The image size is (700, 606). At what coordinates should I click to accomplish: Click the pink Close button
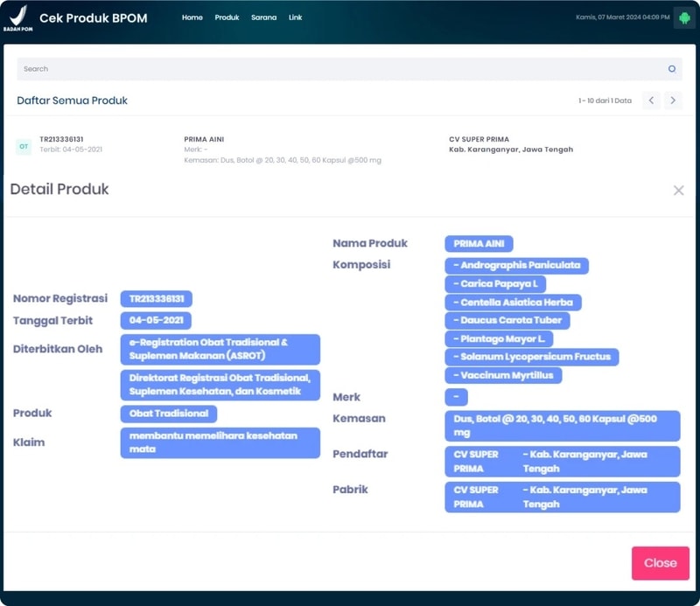pyautogui.click(x=661, y=563)
